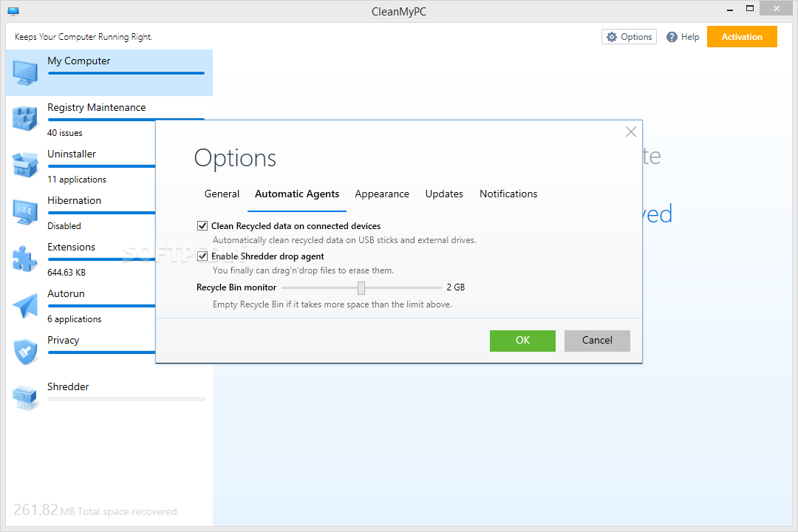Close the Options dialog with the X
The width and height of the screenshot is (798, 532).
(630, 132)
